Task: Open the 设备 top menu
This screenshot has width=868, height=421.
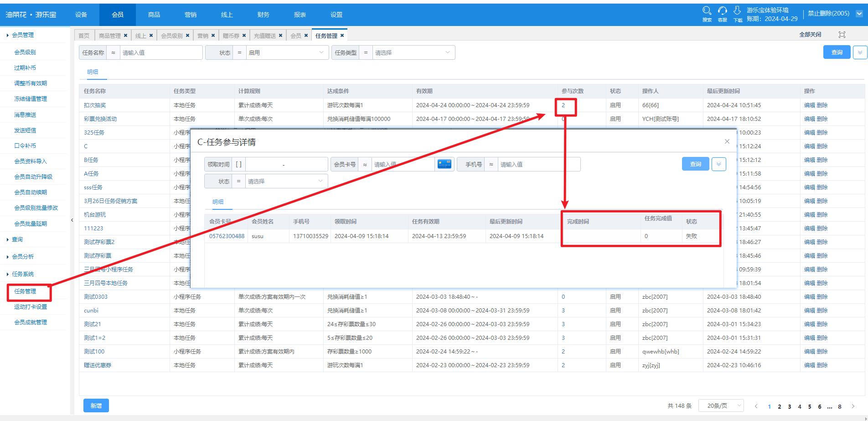Action: click(x=81, y=15)
